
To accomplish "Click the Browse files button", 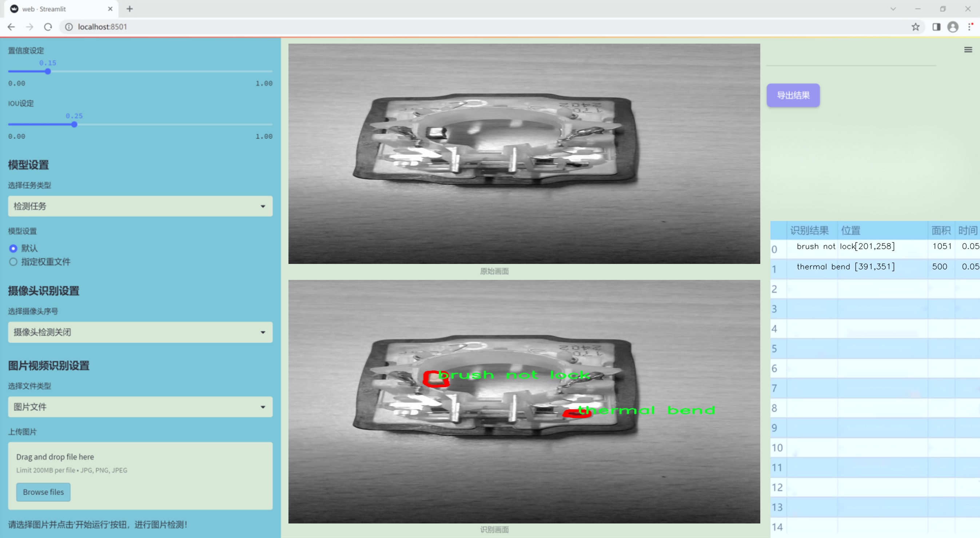I will click(43, 492).
